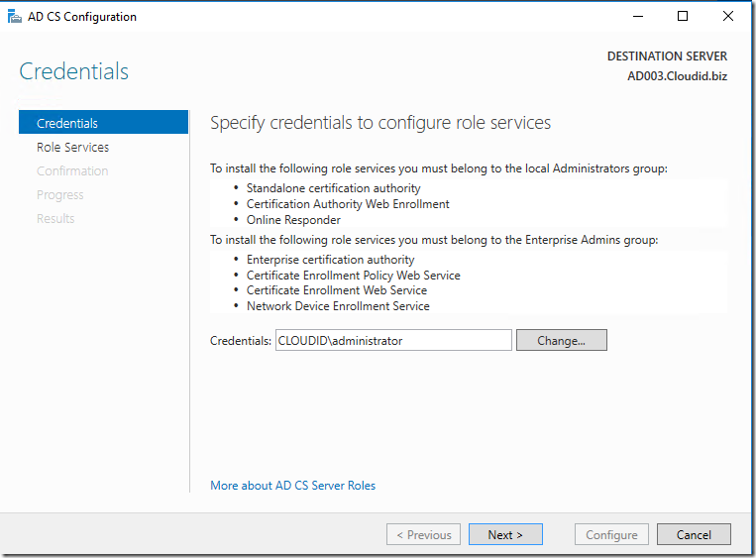The width and height of the screenshot is (756, 558).
Task: Select the Confirmation step in sidebar
Action: 72,170
